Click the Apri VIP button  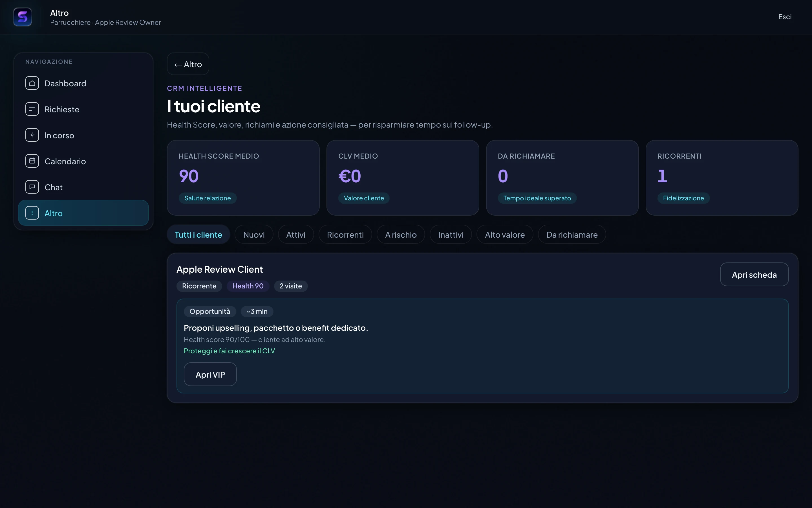coord(210,374)
